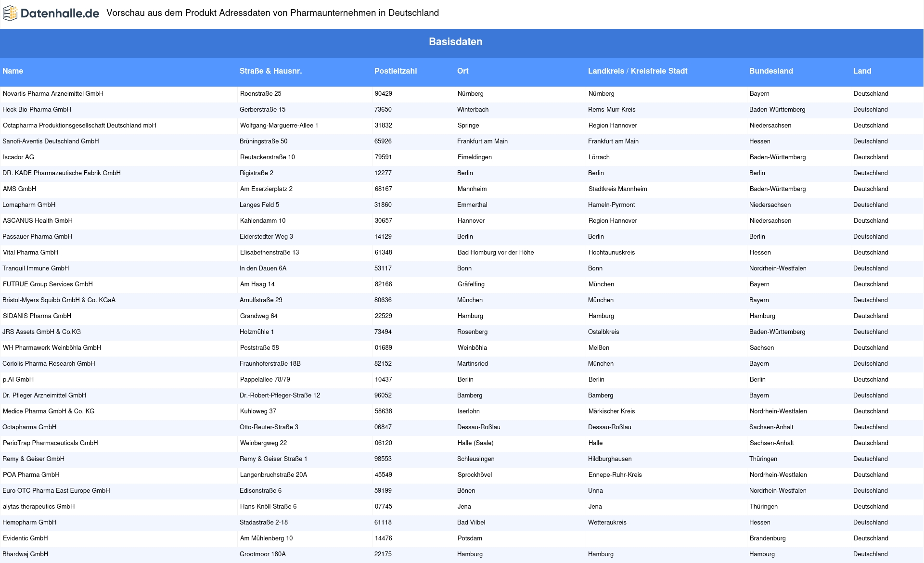Click the Postleitzahl column header
924x563 pixels.
click(x=396, y=71)
